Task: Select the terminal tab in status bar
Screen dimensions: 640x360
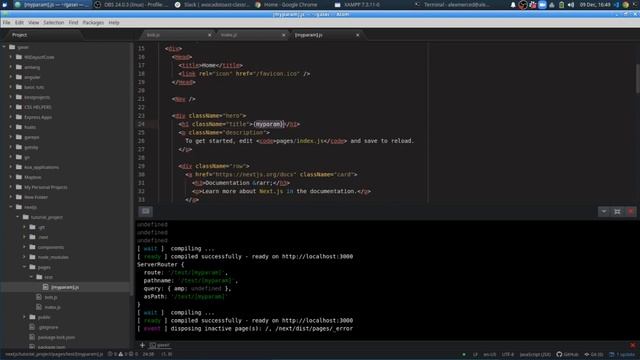Action: coord(160,345)
